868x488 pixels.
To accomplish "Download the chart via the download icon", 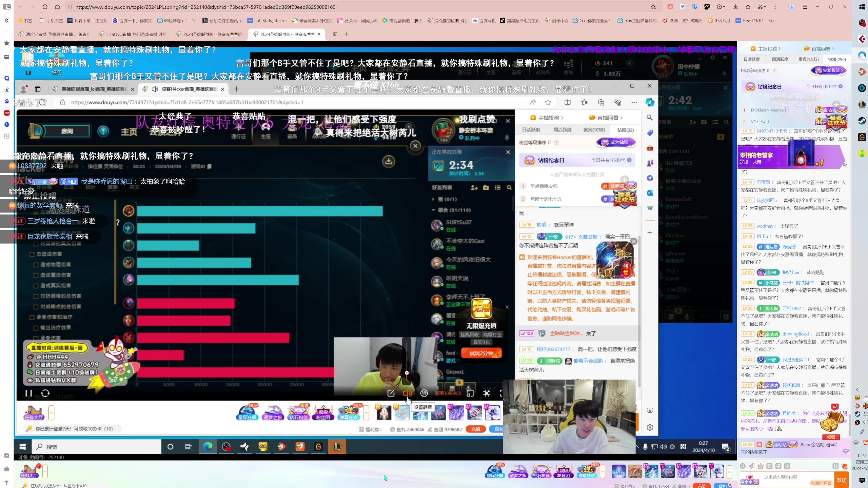I will pos(389,161).
